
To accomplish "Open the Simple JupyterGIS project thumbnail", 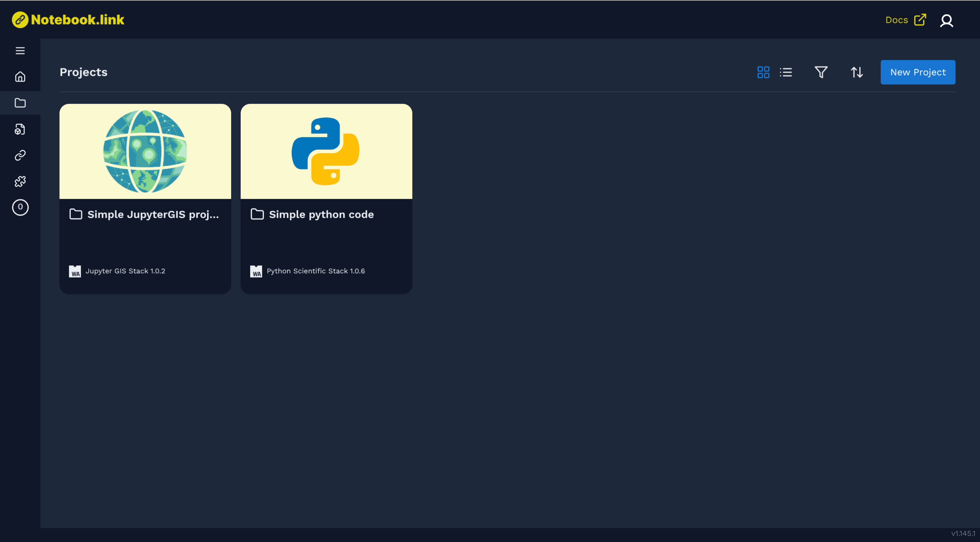I will pyautogui.click(x=145, y=151).
